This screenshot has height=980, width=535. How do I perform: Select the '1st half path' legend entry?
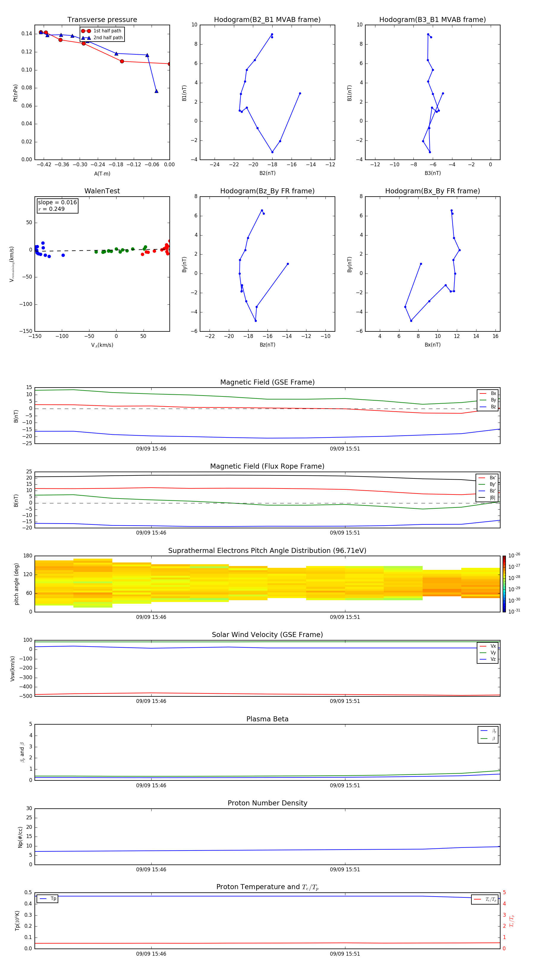coord(101,31)
